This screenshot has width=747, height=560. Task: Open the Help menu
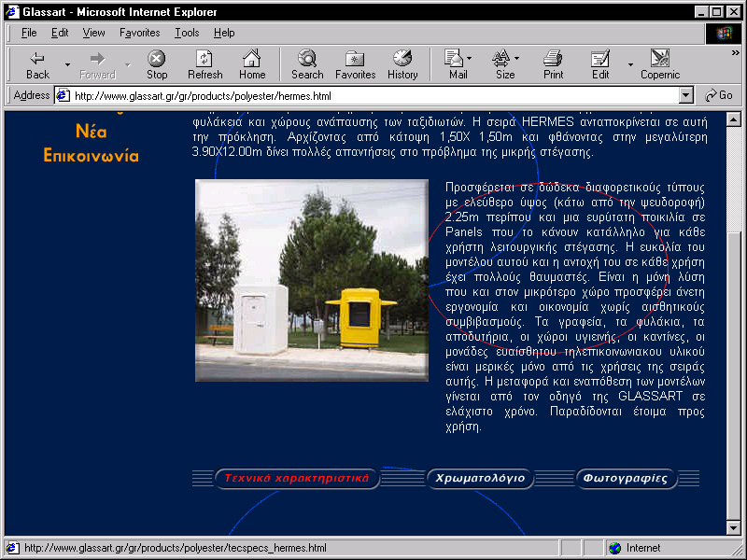[224, 33]
